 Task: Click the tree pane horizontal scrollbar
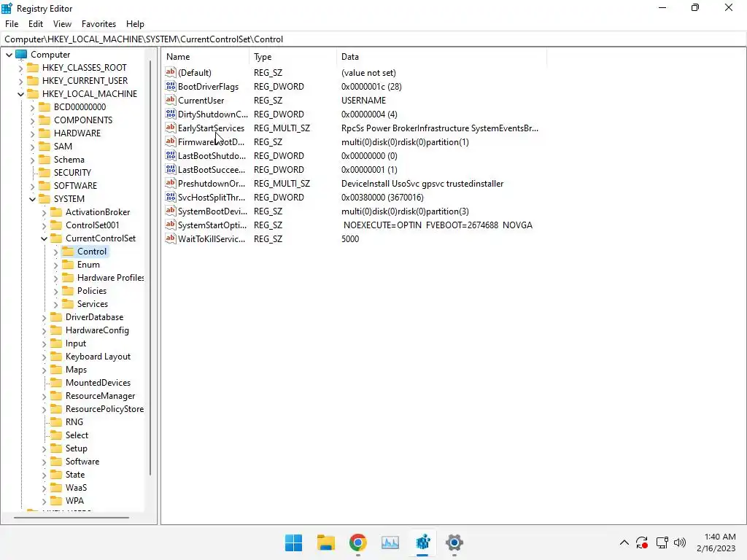(x=71, y=518)
